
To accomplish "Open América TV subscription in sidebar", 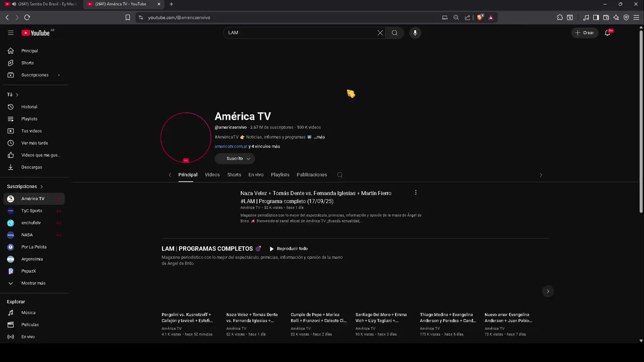I will click(34, 199).
